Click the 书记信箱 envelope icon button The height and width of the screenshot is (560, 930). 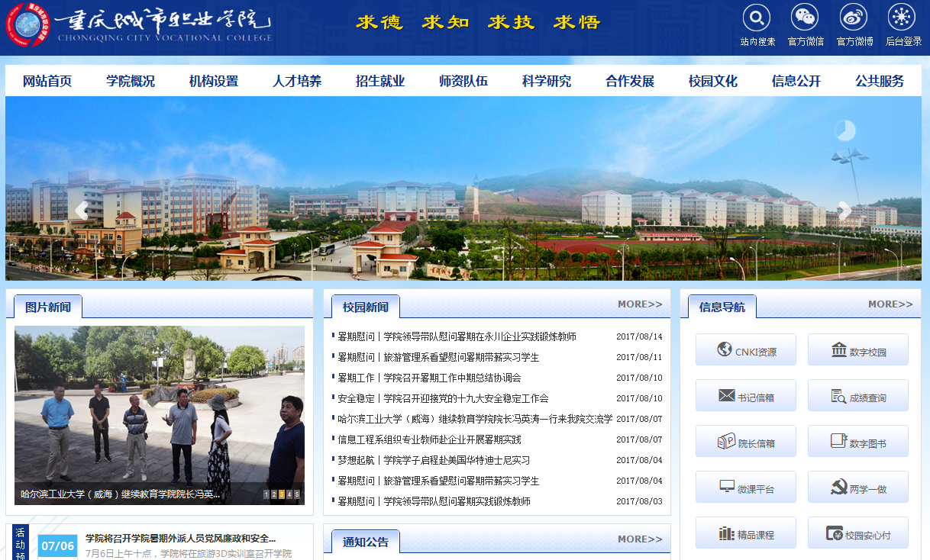(745, 396)
